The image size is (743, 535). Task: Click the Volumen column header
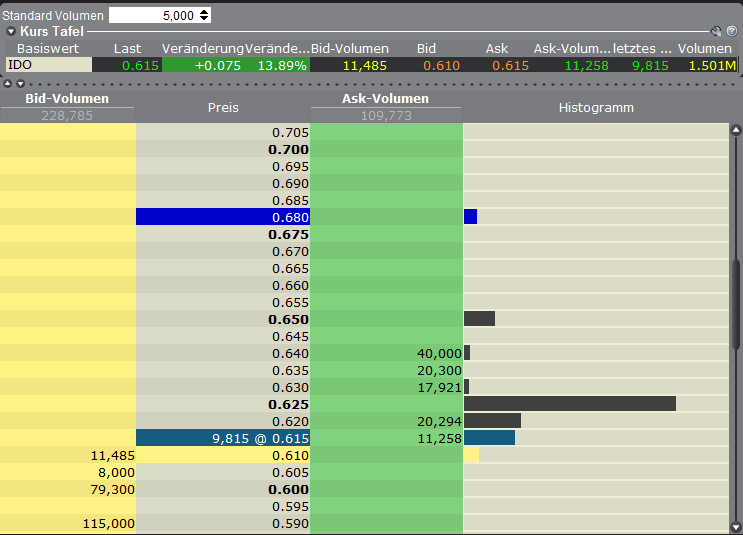click(705, 48)
